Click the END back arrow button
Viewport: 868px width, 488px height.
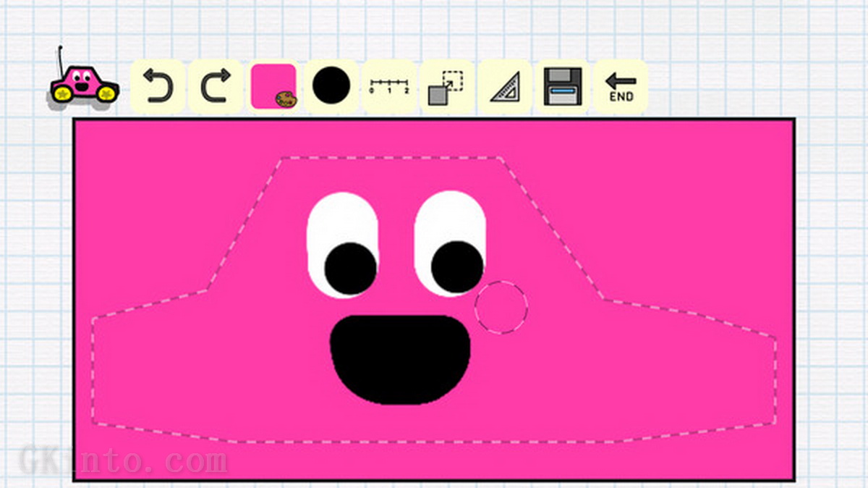621,86
